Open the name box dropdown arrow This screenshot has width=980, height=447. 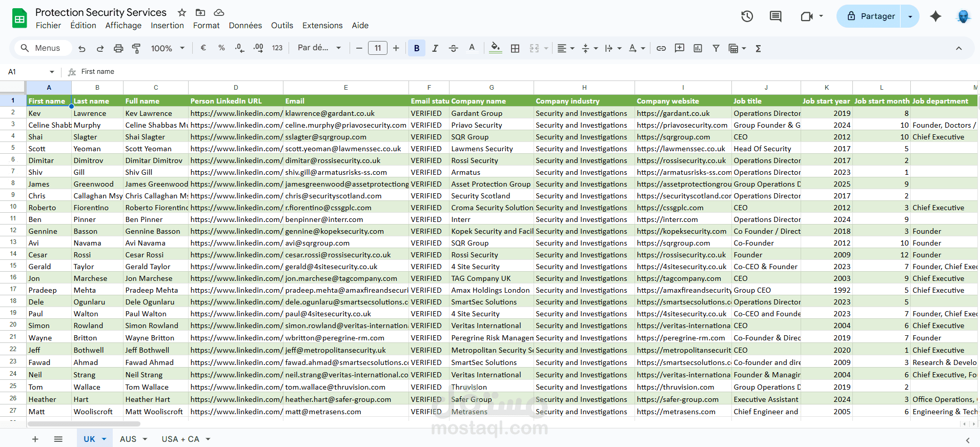point(52,72)
